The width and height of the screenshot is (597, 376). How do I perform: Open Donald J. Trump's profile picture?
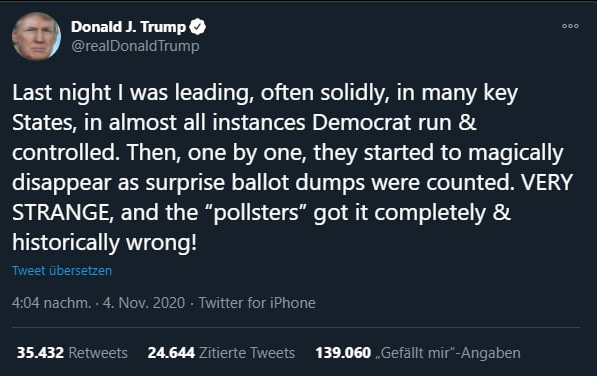(37, 37)
